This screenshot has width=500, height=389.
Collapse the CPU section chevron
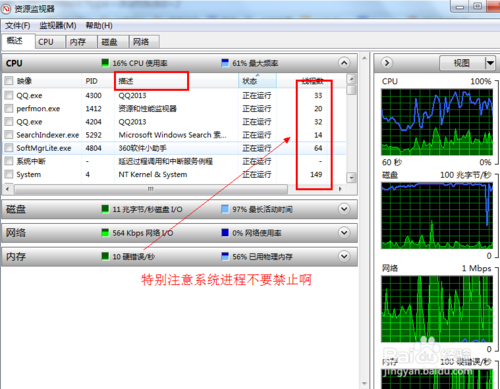point(344,63)
